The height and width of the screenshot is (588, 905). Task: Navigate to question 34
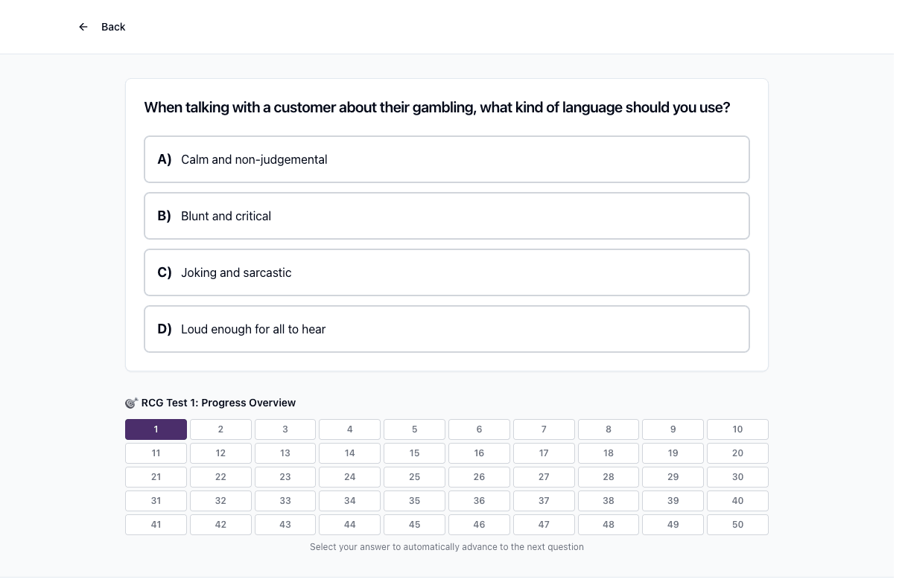point(350,501)
